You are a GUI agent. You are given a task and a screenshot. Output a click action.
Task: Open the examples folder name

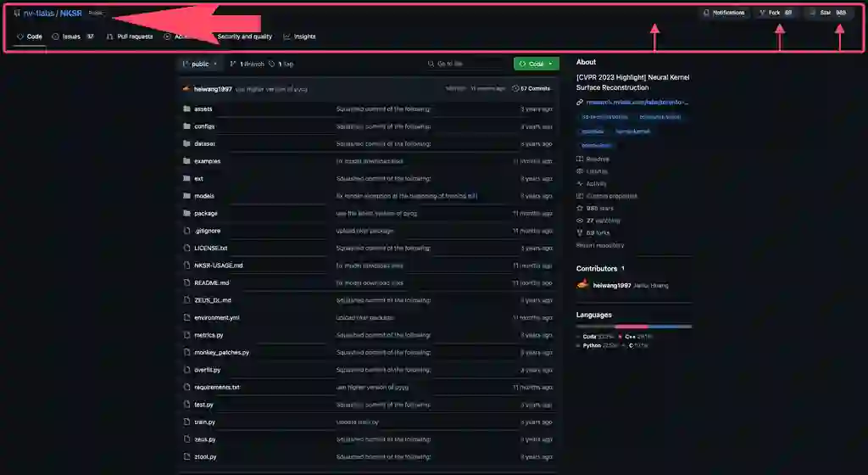(x=207, y=161)
